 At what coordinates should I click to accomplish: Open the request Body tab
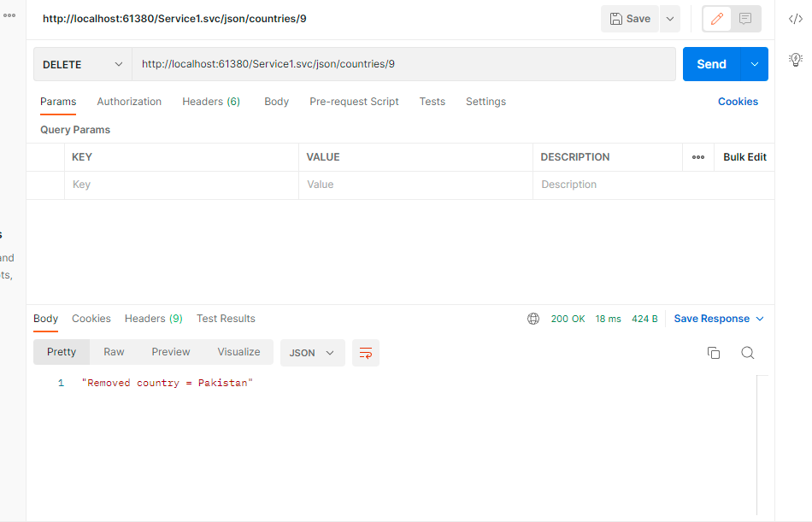click(277, 102)
